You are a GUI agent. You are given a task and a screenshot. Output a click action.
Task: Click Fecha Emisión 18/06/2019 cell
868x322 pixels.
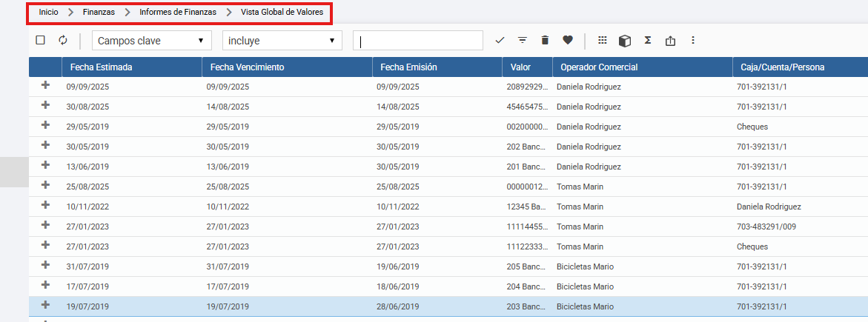398,286
